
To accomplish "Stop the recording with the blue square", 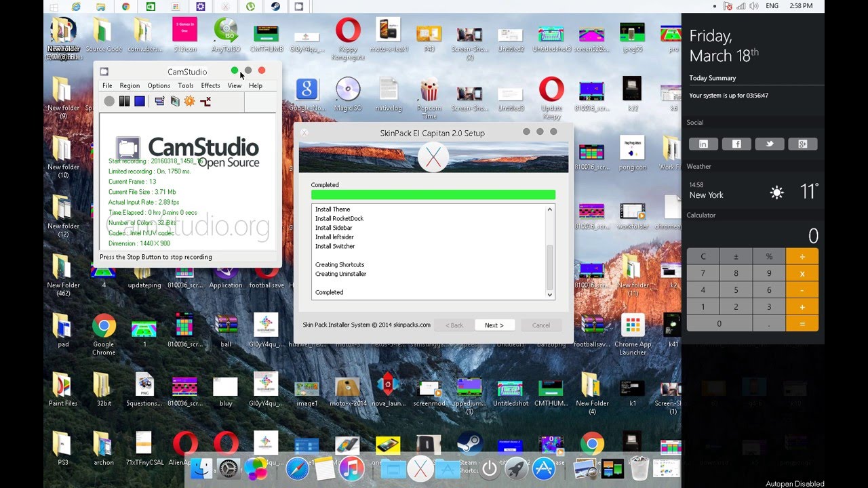I will coord(140,101).
